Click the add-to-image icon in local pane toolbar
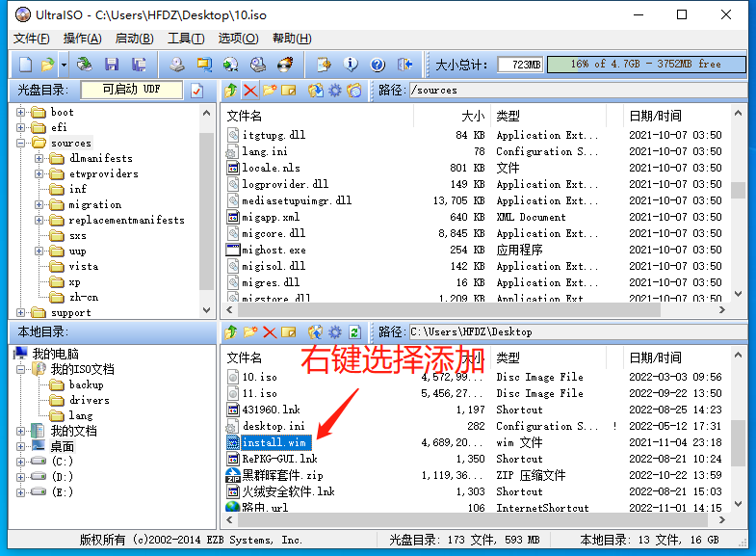The width and height of the screenshot is (756, 556). [316, 332]
